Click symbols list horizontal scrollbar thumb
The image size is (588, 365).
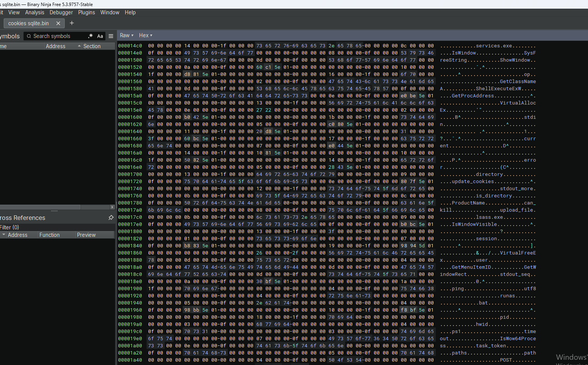(x=40, y=207)
